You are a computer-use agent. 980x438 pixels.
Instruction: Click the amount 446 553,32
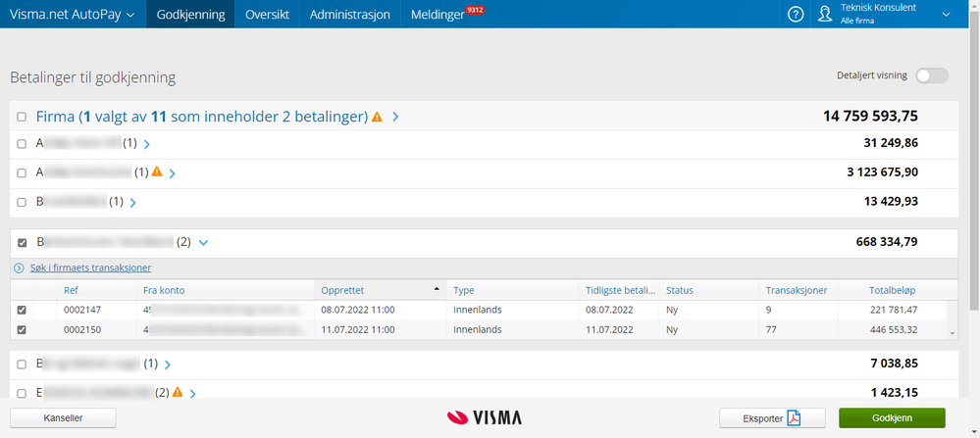[x=892, y=330]
